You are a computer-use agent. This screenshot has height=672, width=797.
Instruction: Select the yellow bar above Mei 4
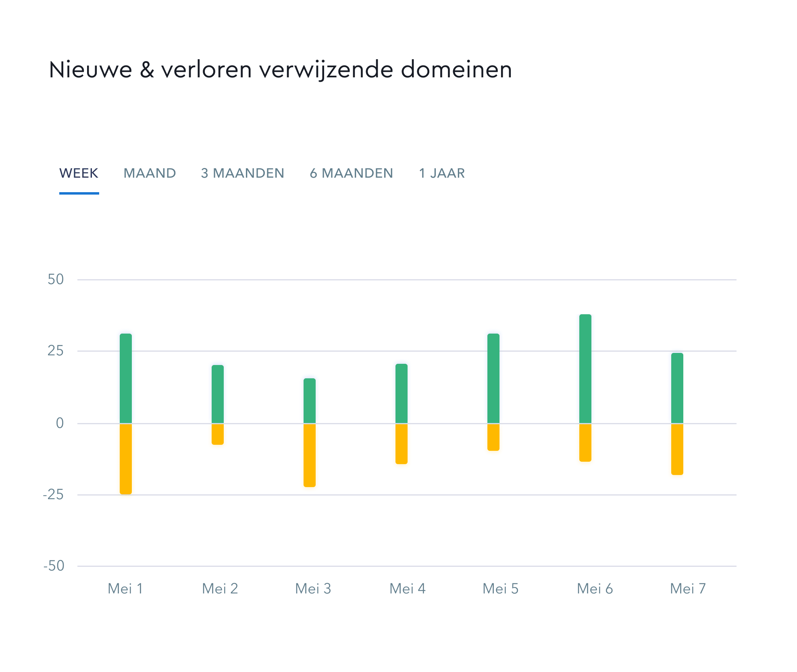(x=402, y=444)
